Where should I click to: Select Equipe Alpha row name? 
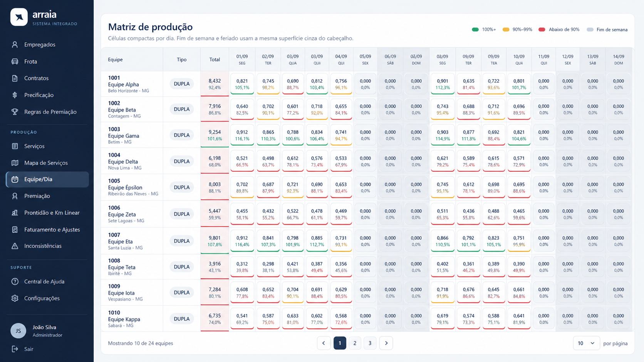pos(123,85)
